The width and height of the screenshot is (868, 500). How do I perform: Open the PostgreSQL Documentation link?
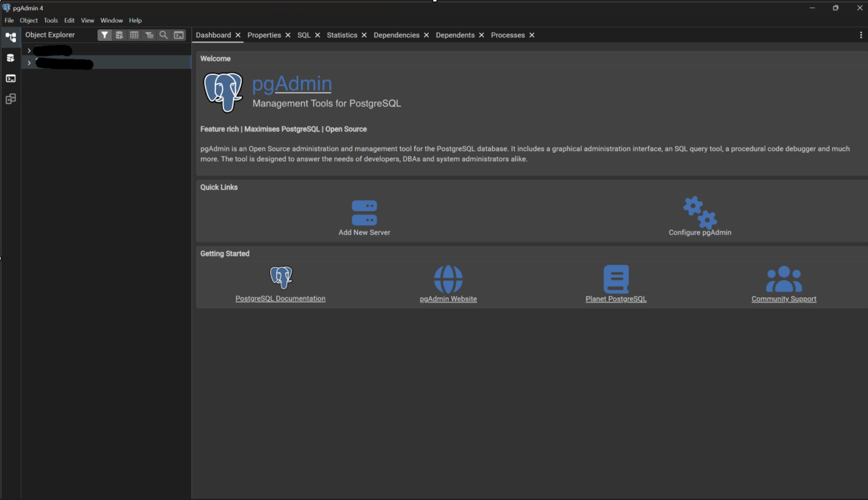[280, 299]
